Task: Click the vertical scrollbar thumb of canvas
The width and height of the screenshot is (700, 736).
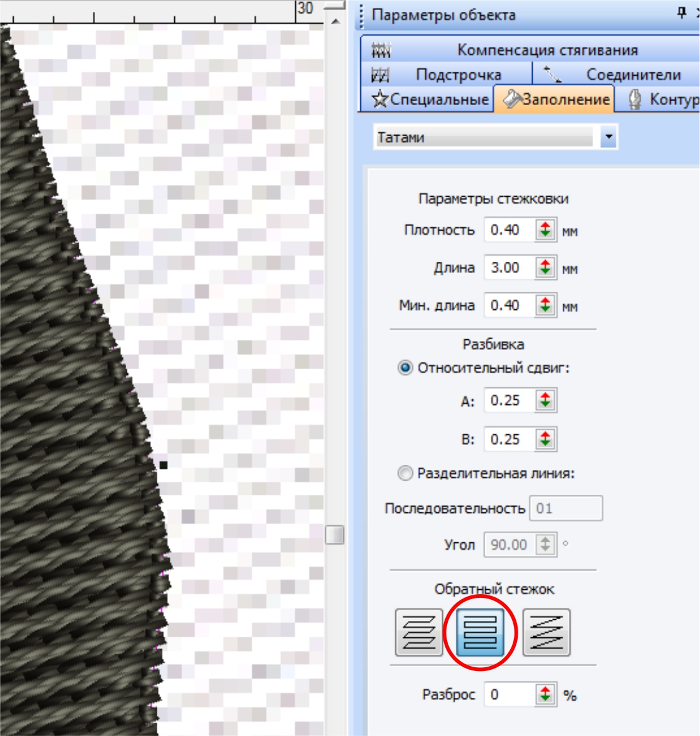Action: 335,535
